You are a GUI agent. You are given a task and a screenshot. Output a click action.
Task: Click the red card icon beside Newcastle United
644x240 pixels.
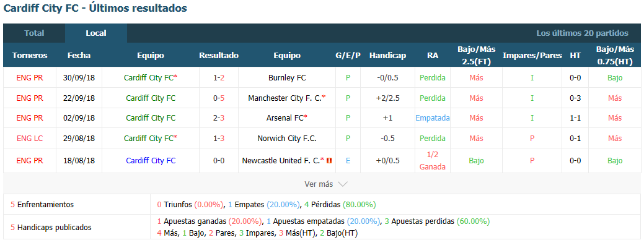pos(329,161)
